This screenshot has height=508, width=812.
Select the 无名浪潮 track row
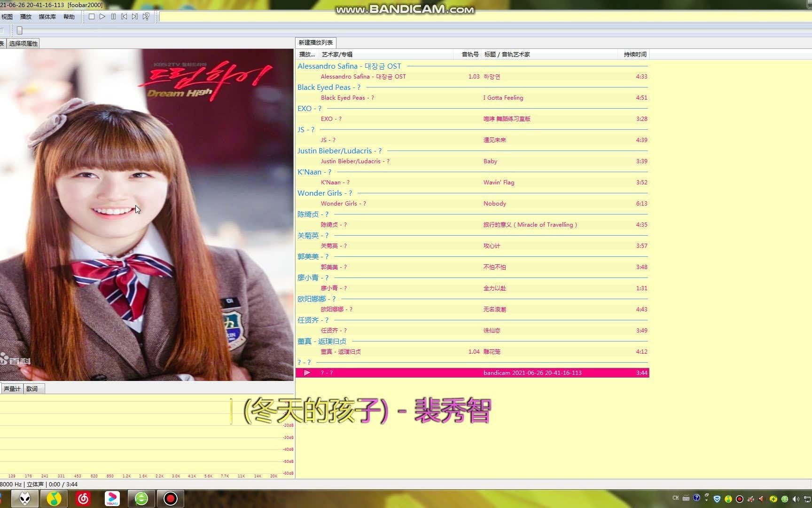click(x=472, y=310)
